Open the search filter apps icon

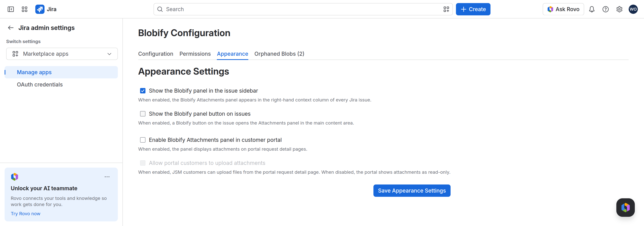[446, 9]
